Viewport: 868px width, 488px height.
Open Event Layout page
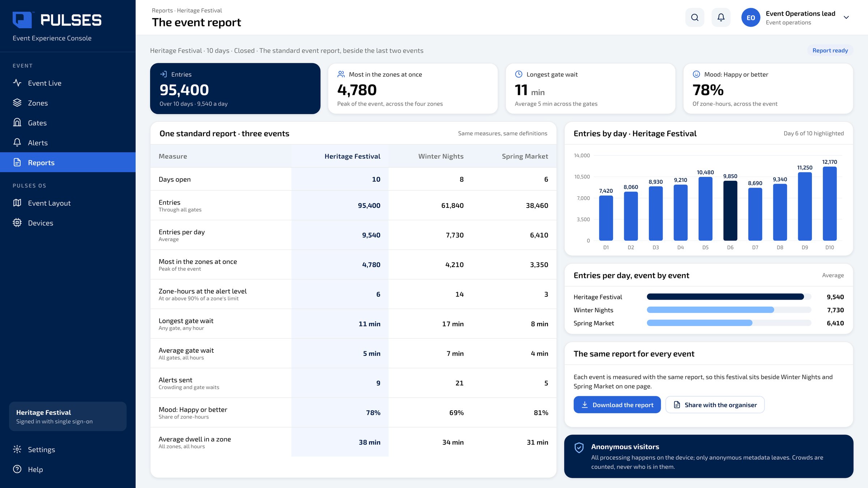(x=68, y=203)
